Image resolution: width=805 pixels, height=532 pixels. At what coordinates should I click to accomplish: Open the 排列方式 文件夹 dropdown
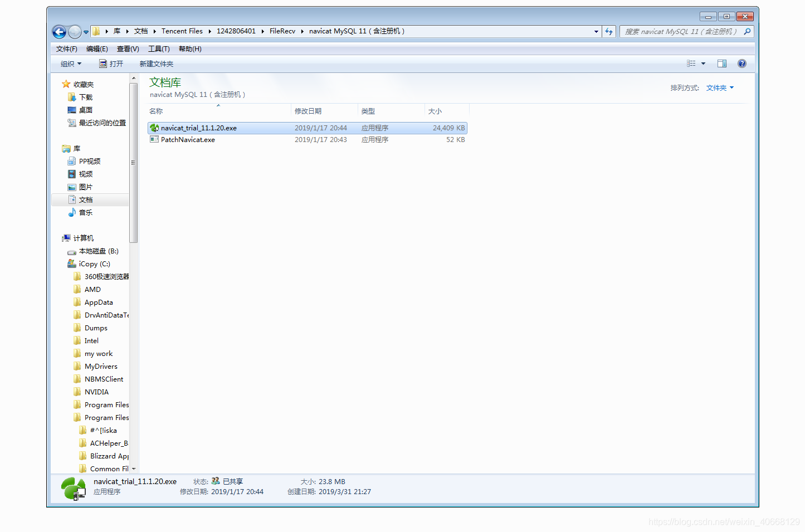pyautogui.click(x=720, y=88)
